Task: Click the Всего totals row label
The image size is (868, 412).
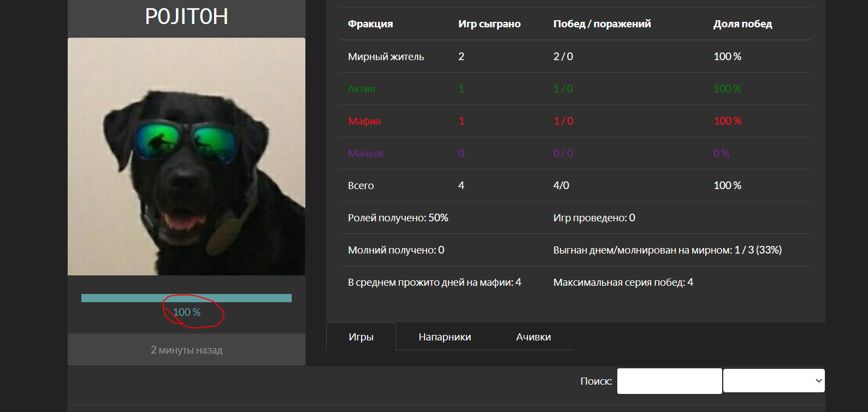Action: (x=361, y=185)
